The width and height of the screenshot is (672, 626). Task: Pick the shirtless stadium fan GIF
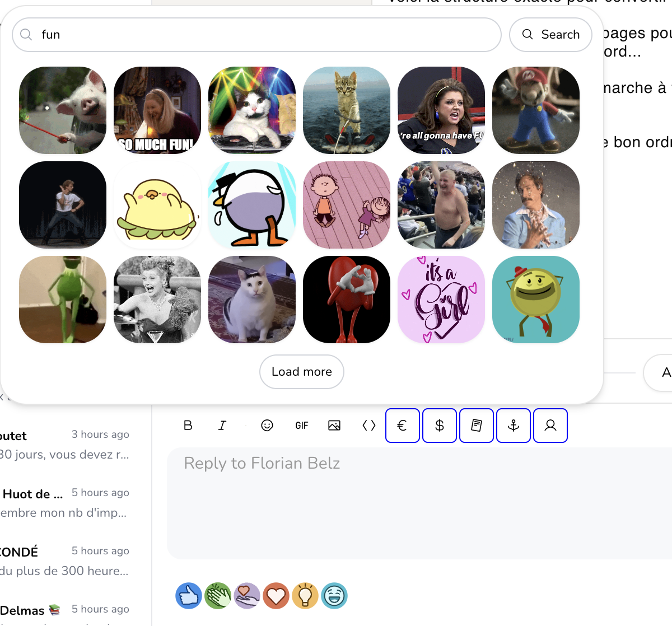tap(441, 205)
